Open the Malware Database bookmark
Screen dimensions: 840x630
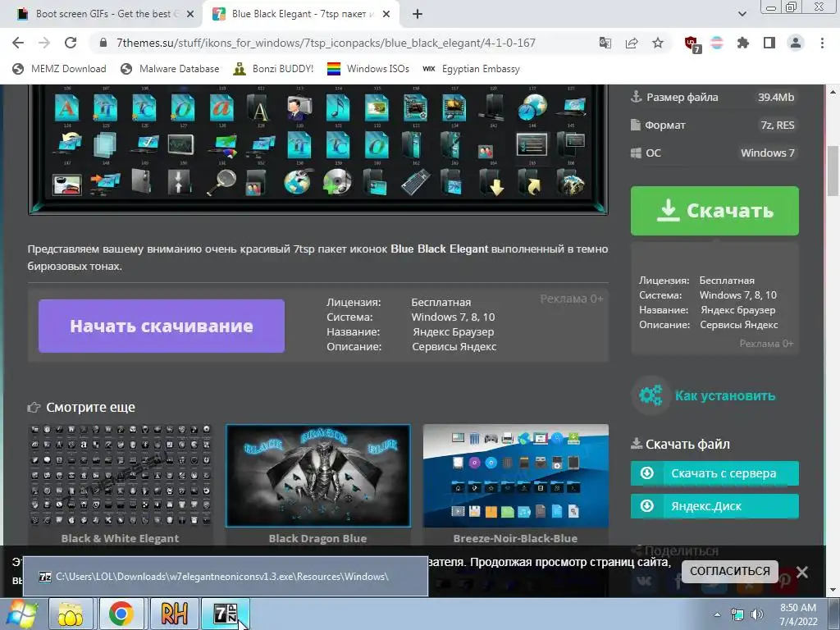(171, 69)
